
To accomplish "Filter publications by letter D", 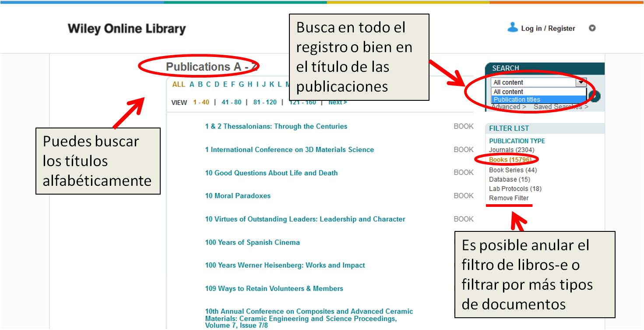I will click(x=217, y=85).
